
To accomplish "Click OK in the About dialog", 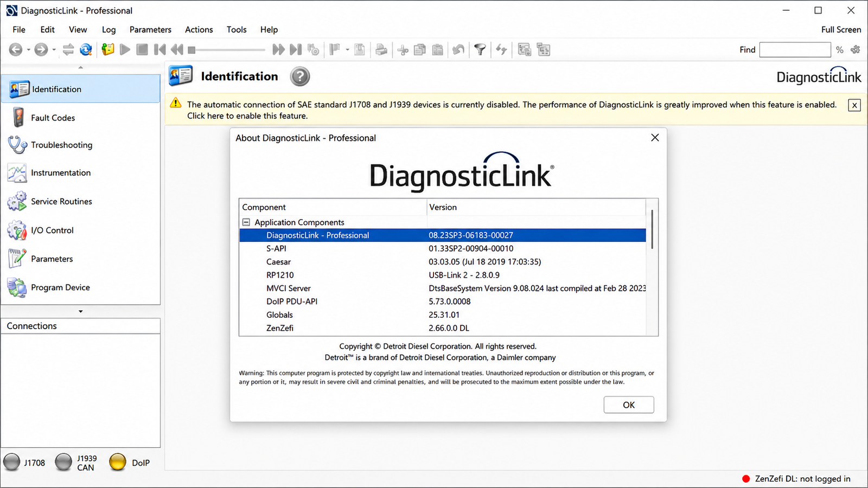I will pyautogui.click(x=629, y=405).
